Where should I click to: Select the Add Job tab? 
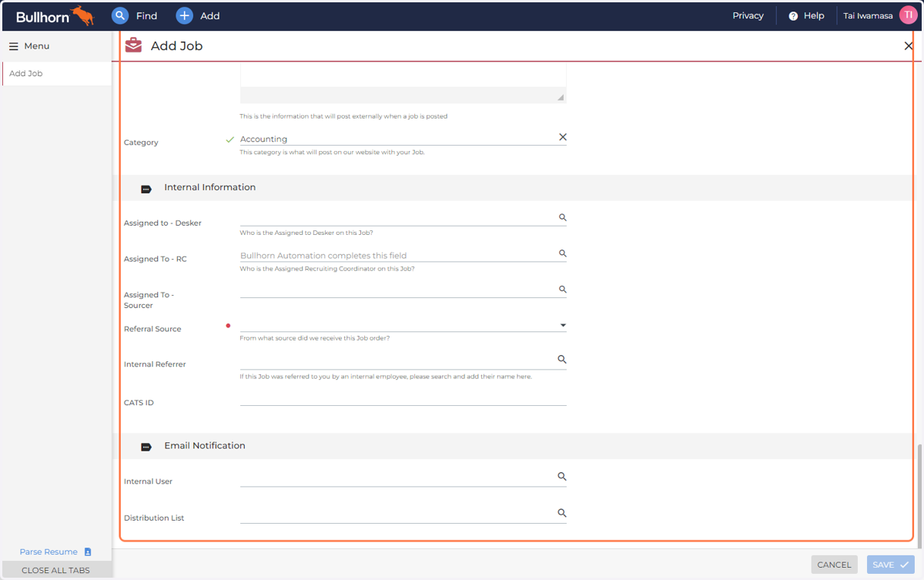click(57, 74)
